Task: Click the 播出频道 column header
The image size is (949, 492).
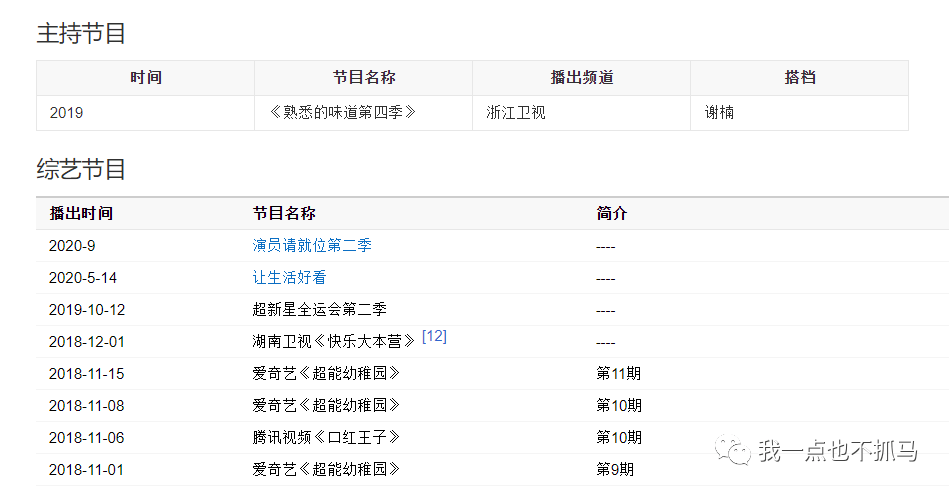Action: pyautogui.click(x=582, y=77)
